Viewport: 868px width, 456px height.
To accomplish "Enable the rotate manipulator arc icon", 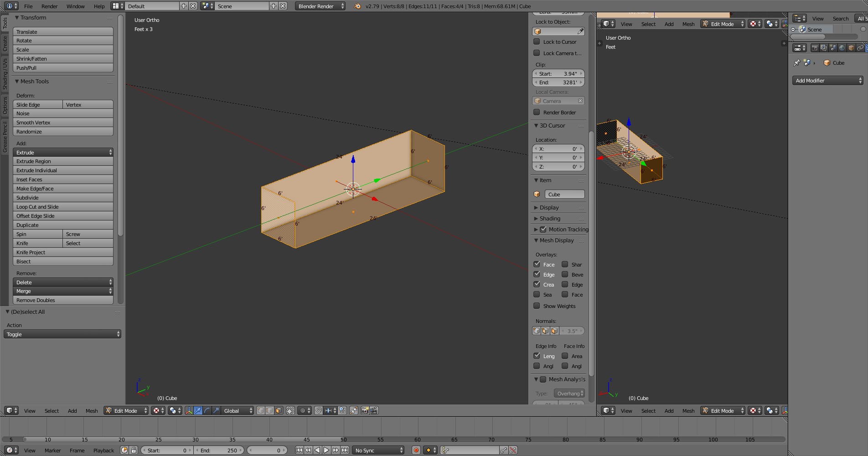I will pos(207,410).
